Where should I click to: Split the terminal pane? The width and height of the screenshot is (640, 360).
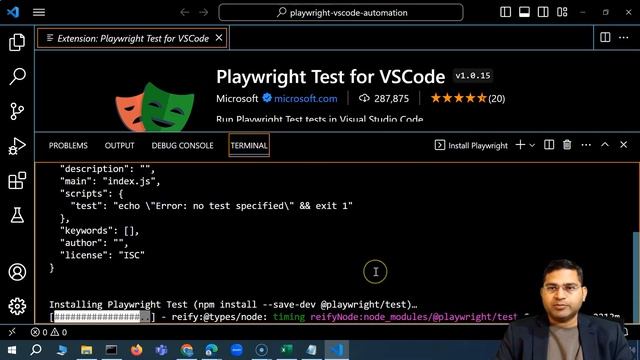(549, 145)
